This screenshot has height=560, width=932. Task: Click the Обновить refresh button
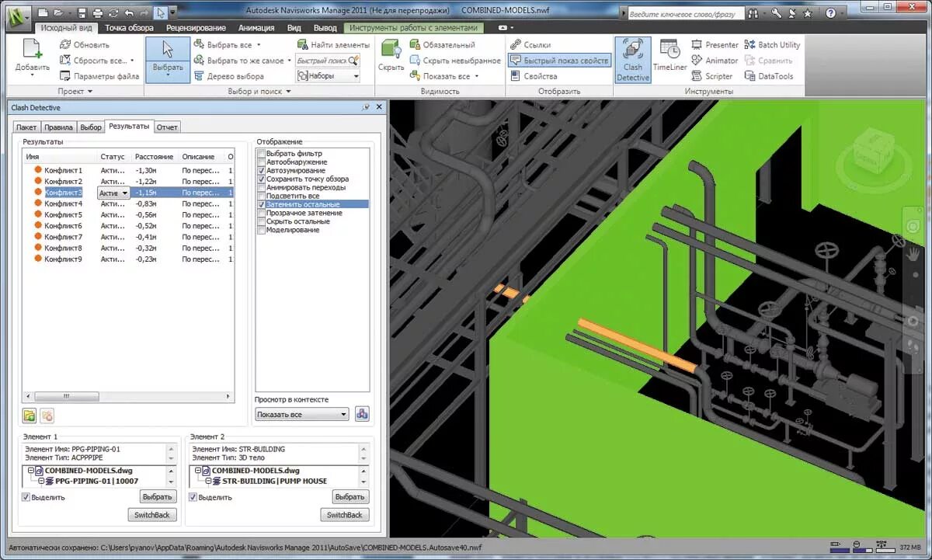[x=85, y=45]
